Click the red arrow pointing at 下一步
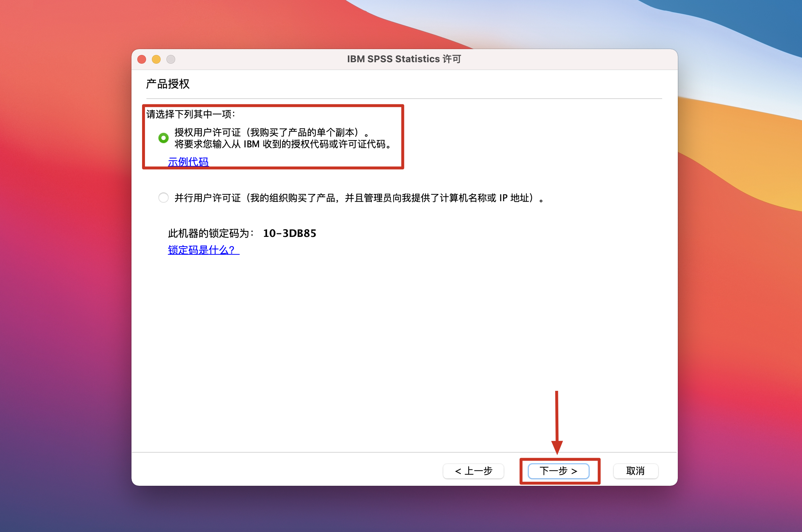Image resolution: width=802 pixels, height=532 pixels. click(557, 422)
